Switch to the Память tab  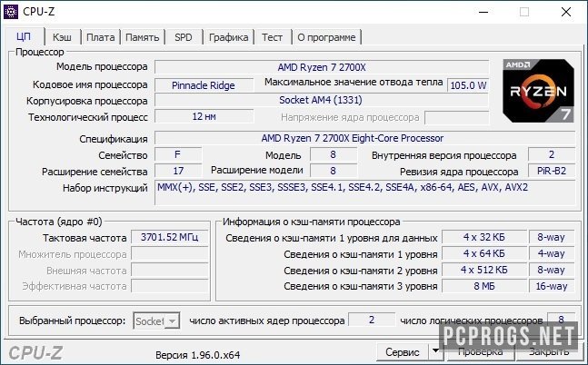point(142,37)
